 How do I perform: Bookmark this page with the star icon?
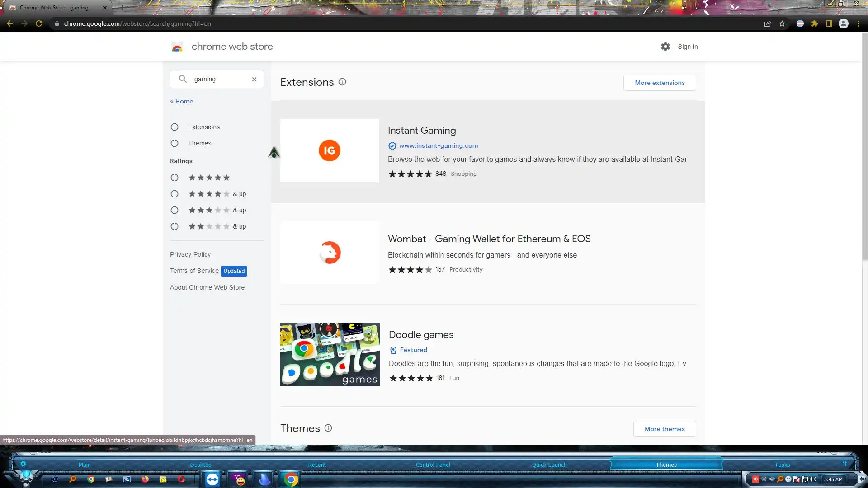(782, 23)
